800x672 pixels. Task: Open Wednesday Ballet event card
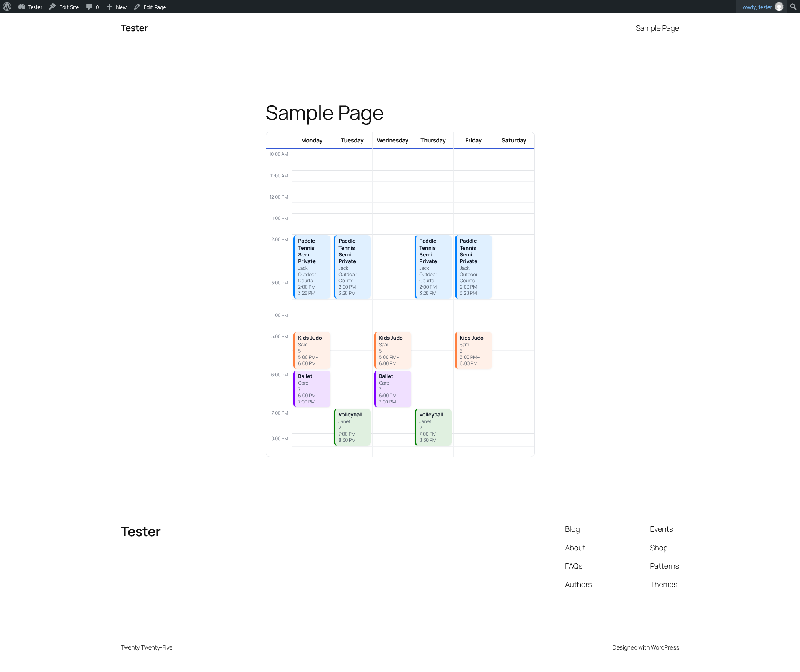pyautogui.click(x=392, y=389)
